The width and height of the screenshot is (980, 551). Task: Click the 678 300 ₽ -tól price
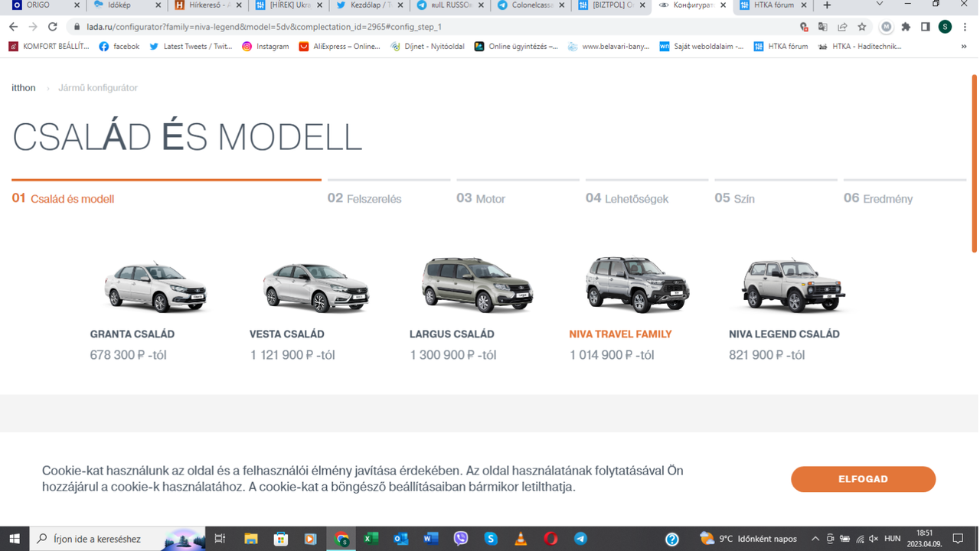[128, 355]
